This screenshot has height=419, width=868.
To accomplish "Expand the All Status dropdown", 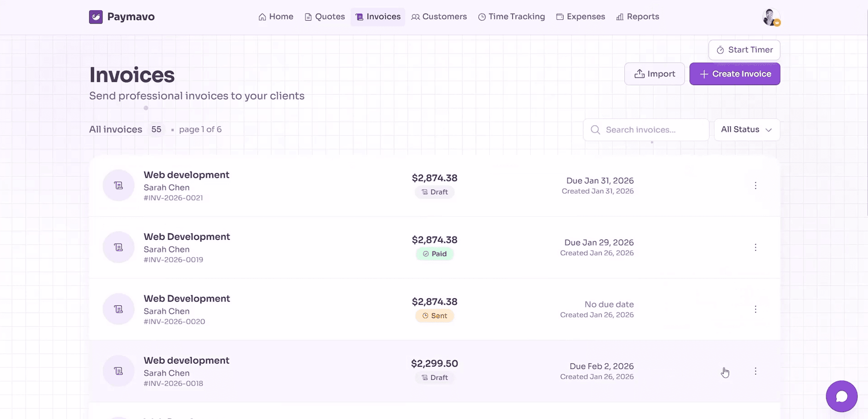I will [747, 130].
